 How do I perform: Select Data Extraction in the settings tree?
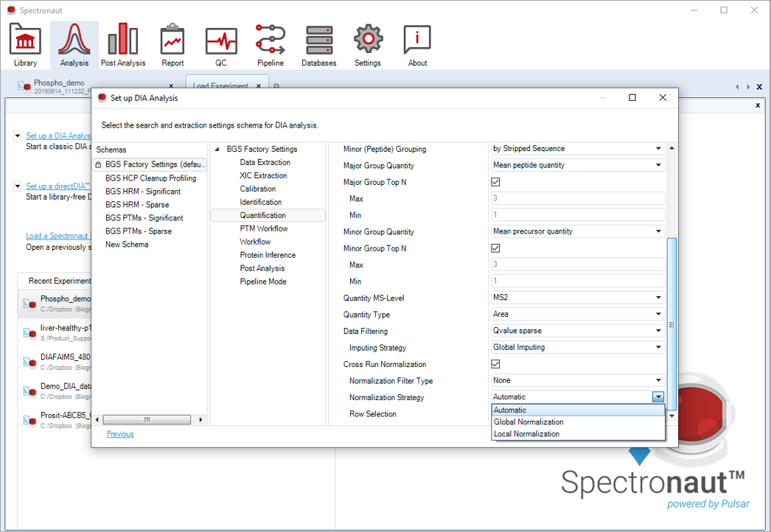pyautogui.click(x=265, y=162)
